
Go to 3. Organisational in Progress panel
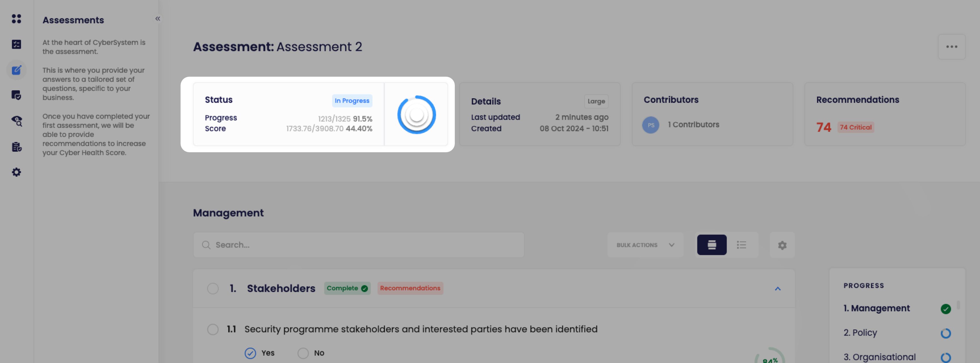[879, 357]
